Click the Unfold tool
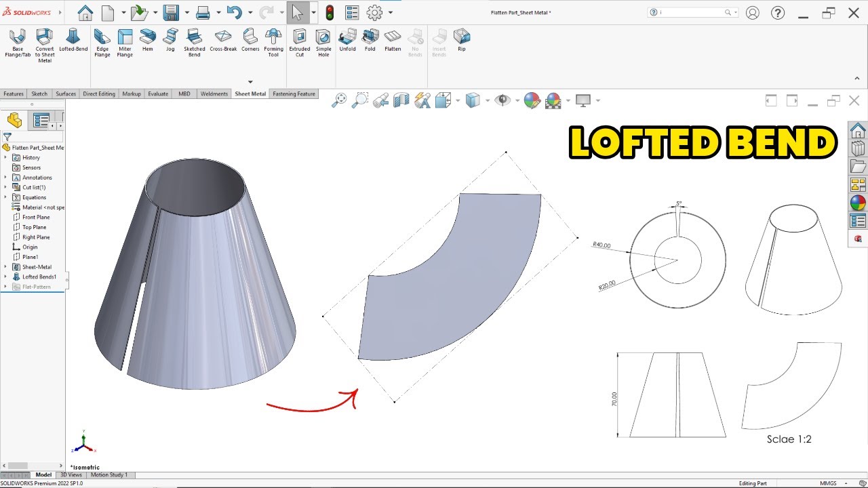 coord(347,41)
